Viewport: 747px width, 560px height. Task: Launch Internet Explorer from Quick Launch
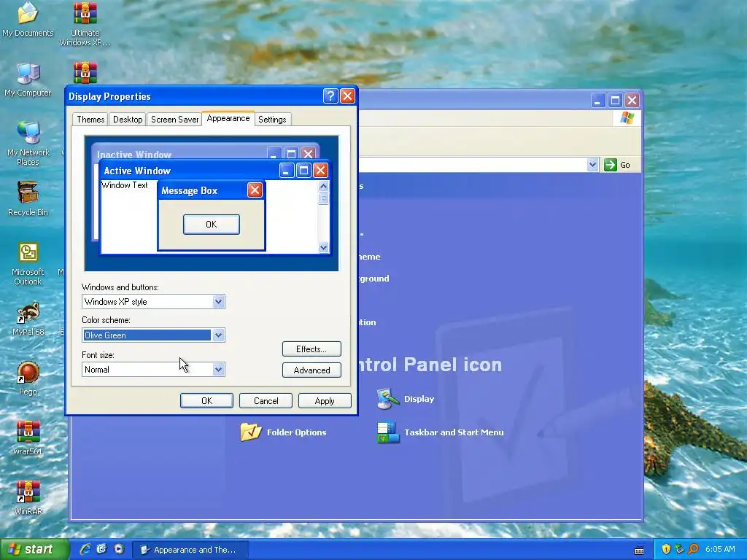click(x=85, y=549)
